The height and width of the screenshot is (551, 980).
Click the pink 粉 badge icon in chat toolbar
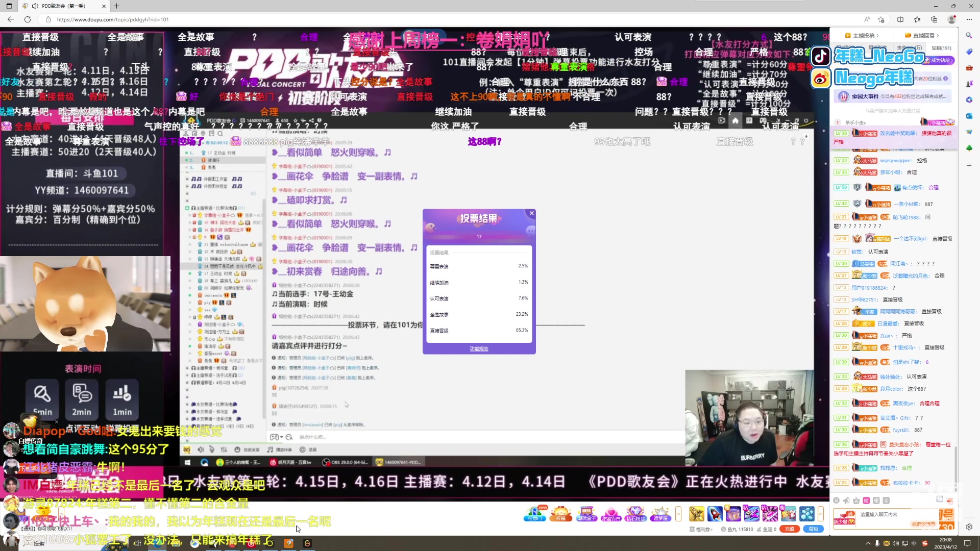point(866,500)
